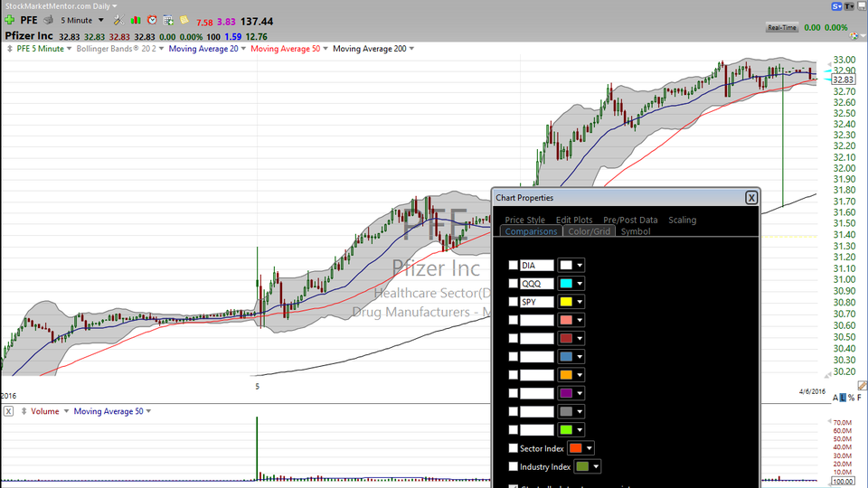Tick checkbox next to the salmon color row

coord(514,320)
